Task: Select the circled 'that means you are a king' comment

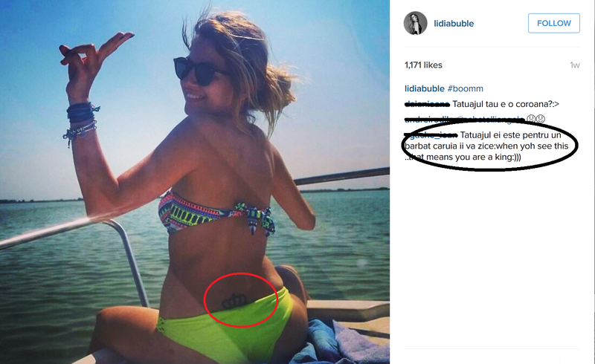Action: [x=486, y=146]
